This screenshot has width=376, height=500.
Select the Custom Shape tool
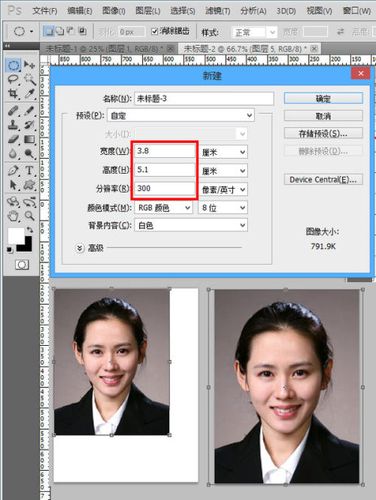coord(30,185)
